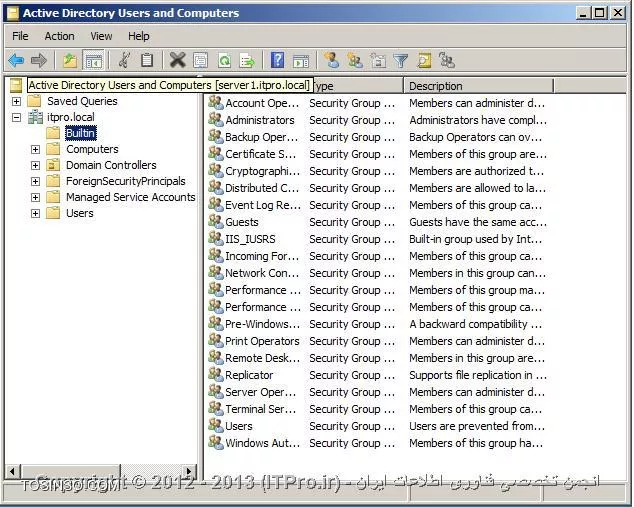Open the File menu
The width and height of the screenshot is (634, 507).
(x=20, y=36)
